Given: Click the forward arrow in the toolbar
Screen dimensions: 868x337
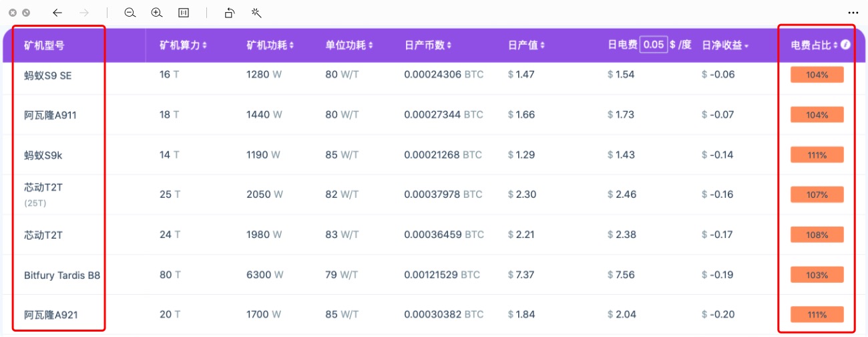Looking at the screenshot, I should 84,13.
